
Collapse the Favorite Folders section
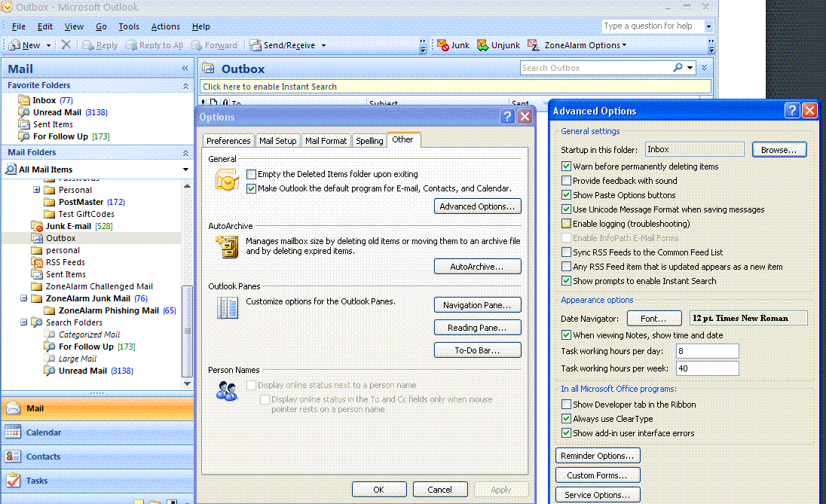(x=185, y=86)
